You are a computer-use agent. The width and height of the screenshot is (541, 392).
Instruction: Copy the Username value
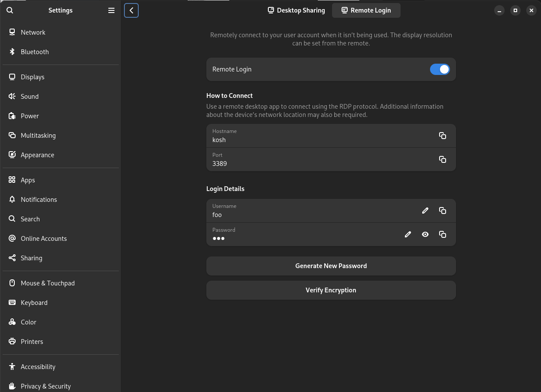442,211
